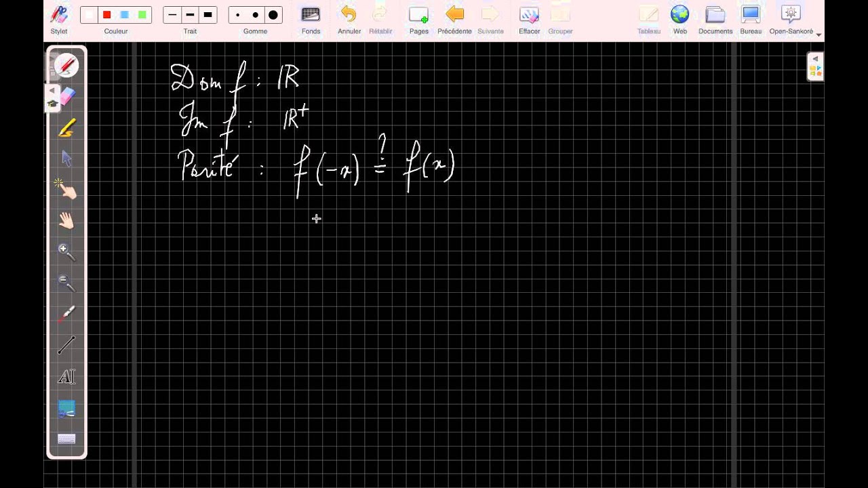Select the AI text tool
This screenshot has height=488, width=868.
(x=66, y=377)
